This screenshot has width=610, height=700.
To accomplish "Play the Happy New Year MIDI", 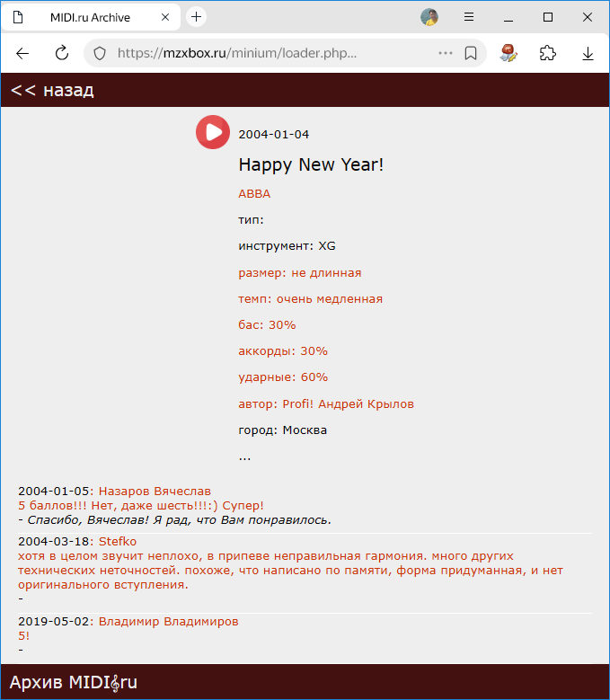I will pos(212,132).
